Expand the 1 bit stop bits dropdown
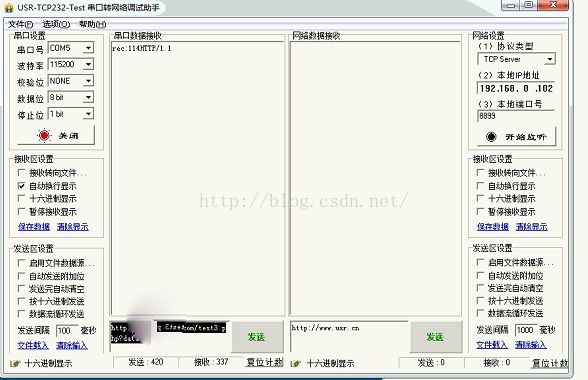 (x=88, y=114)
